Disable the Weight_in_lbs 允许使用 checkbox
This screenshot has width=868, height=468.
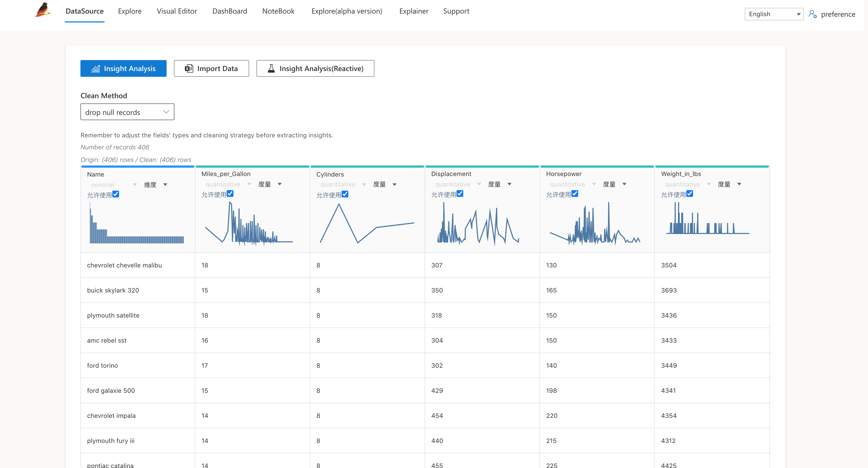[x=689, y=194]
